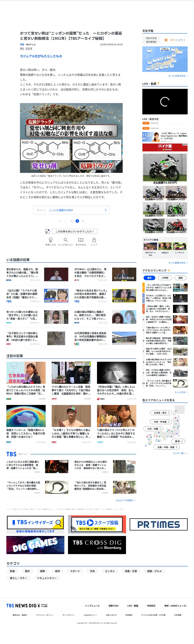Open category 経済
Screen dimensions: 194x644
[58, 571]
